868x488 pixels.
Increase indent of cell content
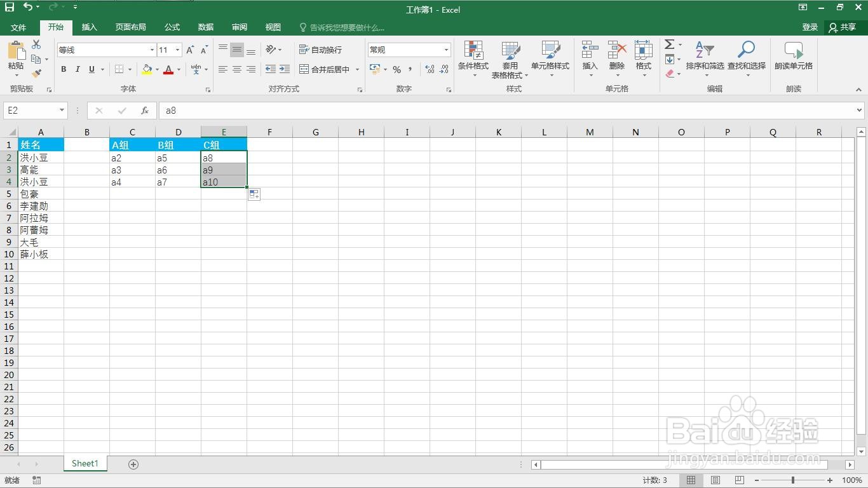tap(285, 69)
